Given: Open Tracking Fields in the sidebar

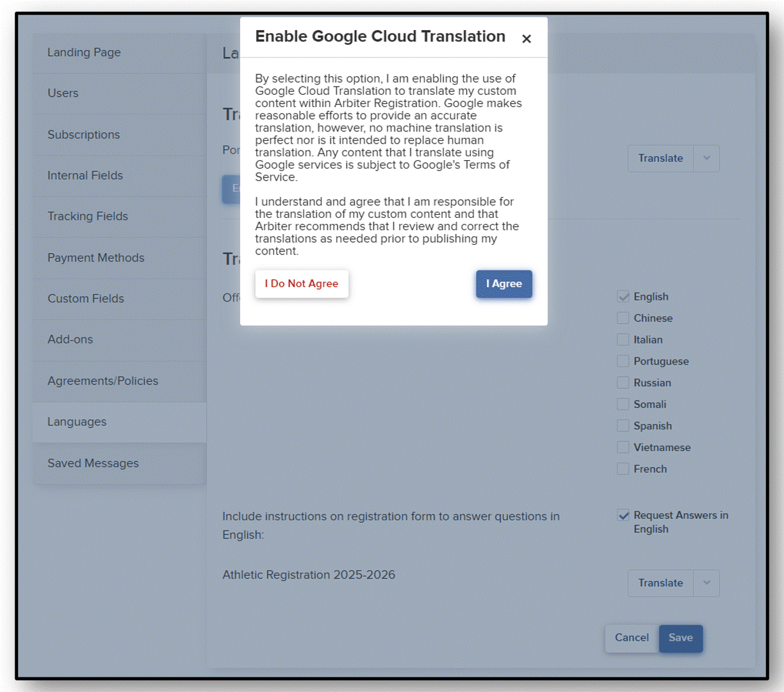Looking at the screenshot, I should tap(119, 217).
